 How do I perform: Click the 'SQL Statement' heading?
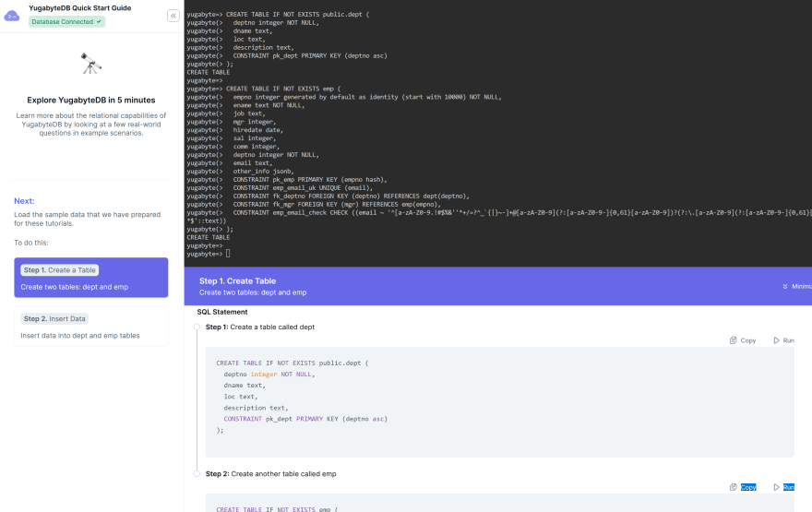(222, 312)
